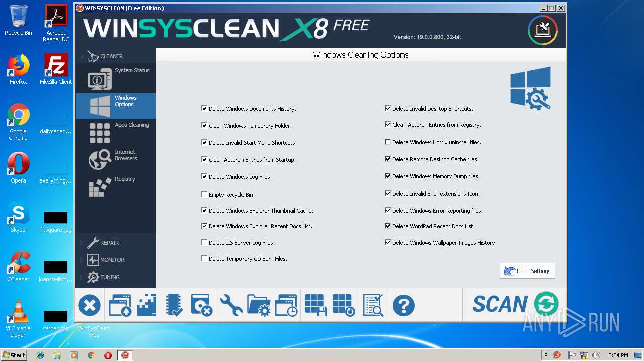Open the question mark help icon
This screenshot has width=644, height=362.
point(404,305)
